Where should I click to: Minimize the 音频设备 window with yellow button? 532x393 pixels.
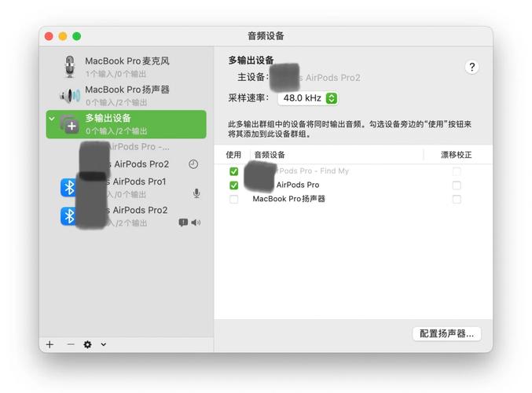point(63,36)
